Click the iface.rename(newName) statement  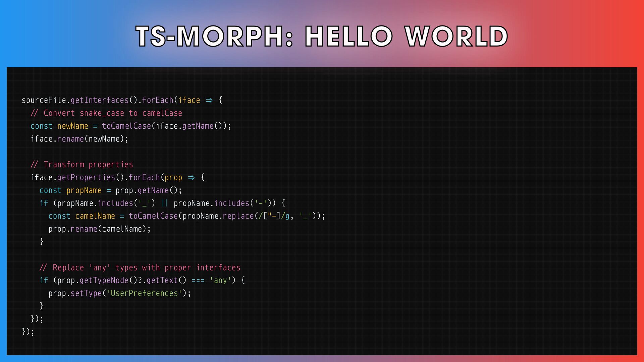tap(79, 139)
